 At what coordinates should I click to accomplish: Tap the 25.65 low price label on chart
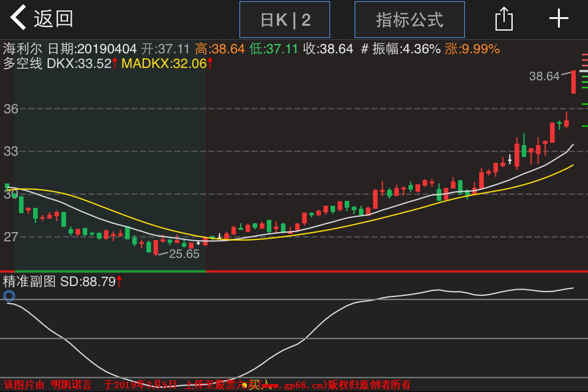tap(184, 254)
